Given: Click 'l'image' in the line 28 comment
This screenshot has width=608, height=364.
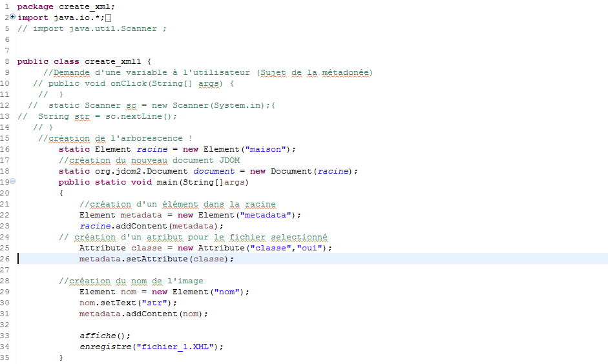Looking at the screenshot, I should click(185, 281).
